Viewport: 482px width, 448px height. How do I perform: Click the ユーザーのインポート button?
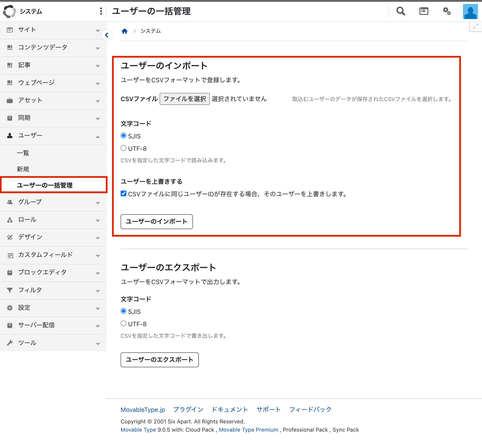157,221
